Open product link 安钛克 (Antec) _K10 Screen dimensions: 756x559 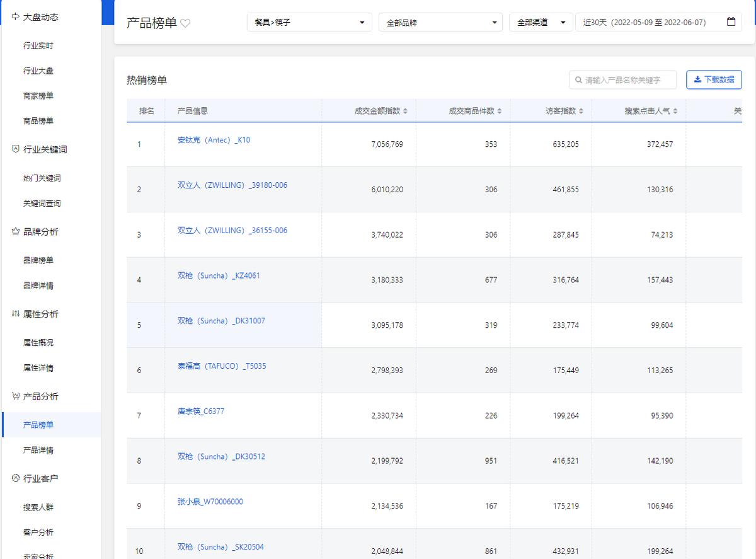point(214,140)
